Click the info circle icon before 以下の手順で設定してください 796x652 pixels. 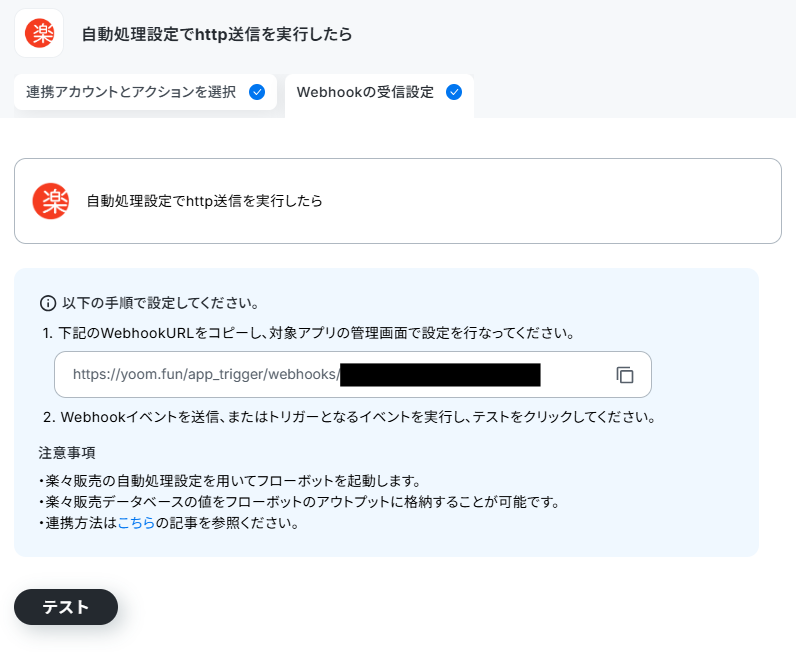click(48, 304)
